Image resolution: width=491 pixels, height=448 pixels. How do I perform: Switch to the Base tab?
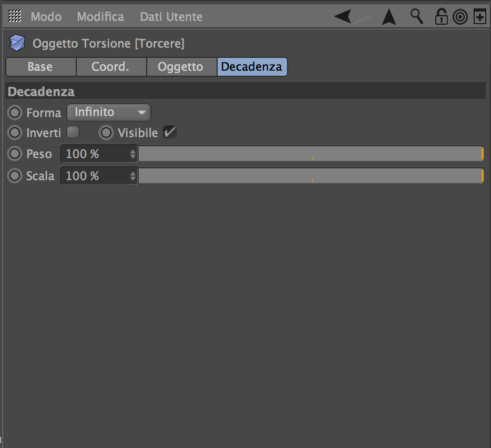tap(40, 67)
